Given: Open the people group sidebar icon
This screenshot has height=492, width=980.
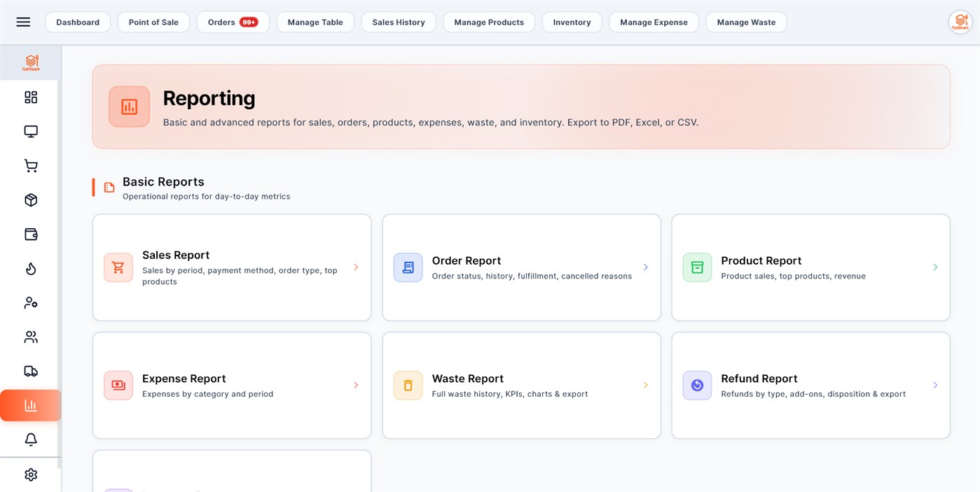Looking at the screenshot, I should (31, 337).
